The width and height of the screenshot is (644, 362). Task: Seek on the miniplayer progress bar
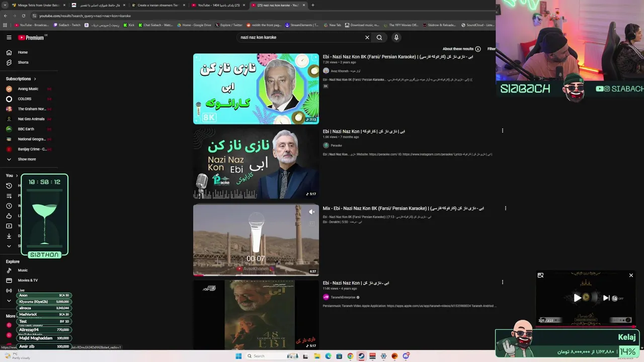(586, 326)
